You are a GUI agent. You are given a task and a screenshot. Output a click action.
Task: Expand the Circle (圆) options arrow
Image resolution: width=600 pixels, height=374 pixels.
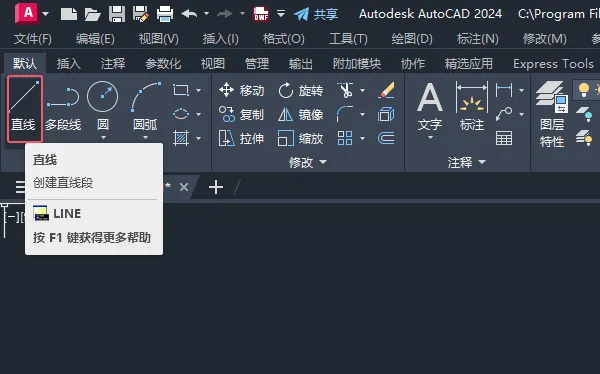103,137
